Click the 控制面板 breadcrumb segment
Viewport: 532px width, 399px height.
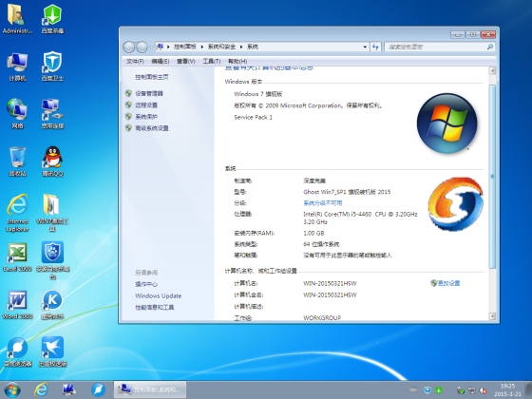185,47
